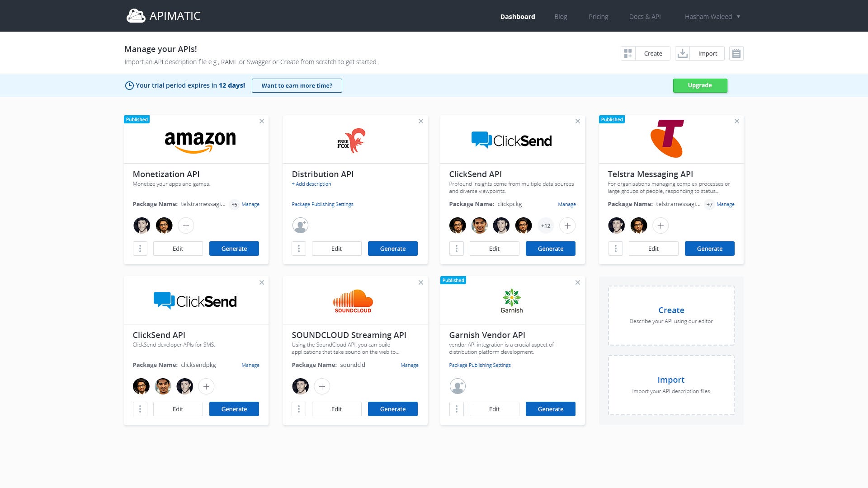Close the first-row ClickSend API card

point(578,121)
